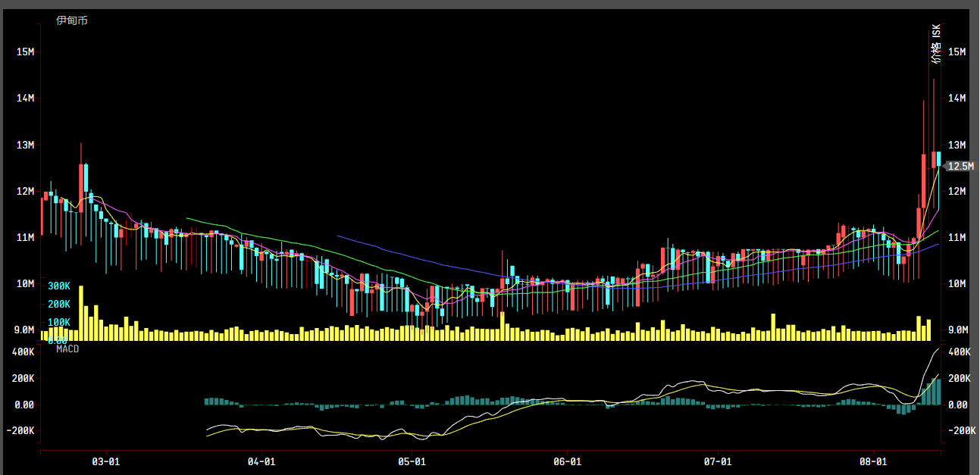Click the 06-01 date label

tap(567, 461)
